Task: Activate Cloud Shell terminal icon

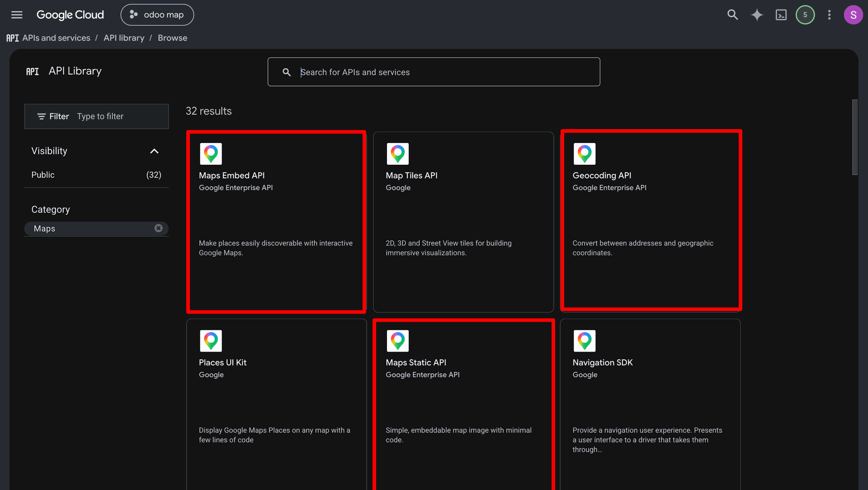Action: [x=781, y=15]
